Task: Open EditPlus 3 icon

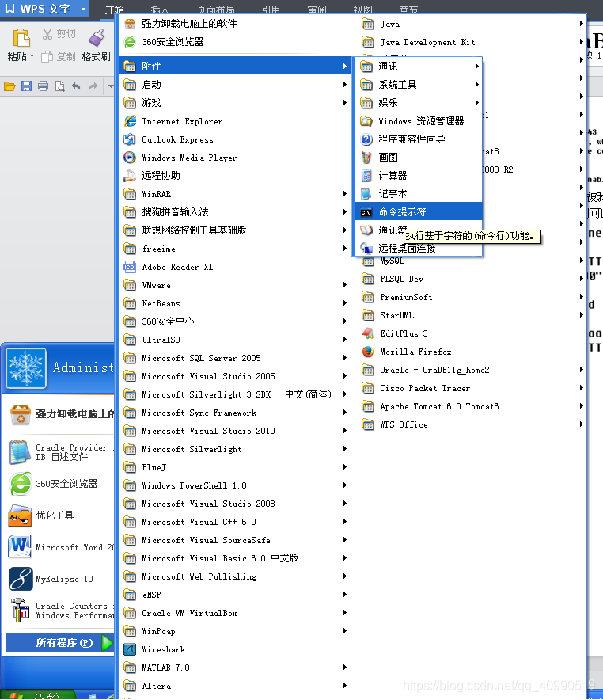Action: (x=368, y=333)
